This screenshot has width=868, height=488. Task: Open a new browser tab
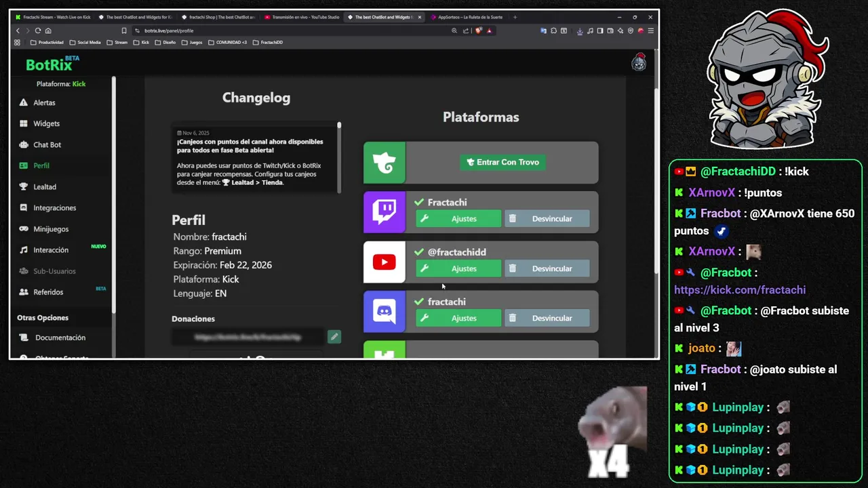pos(515,17)
